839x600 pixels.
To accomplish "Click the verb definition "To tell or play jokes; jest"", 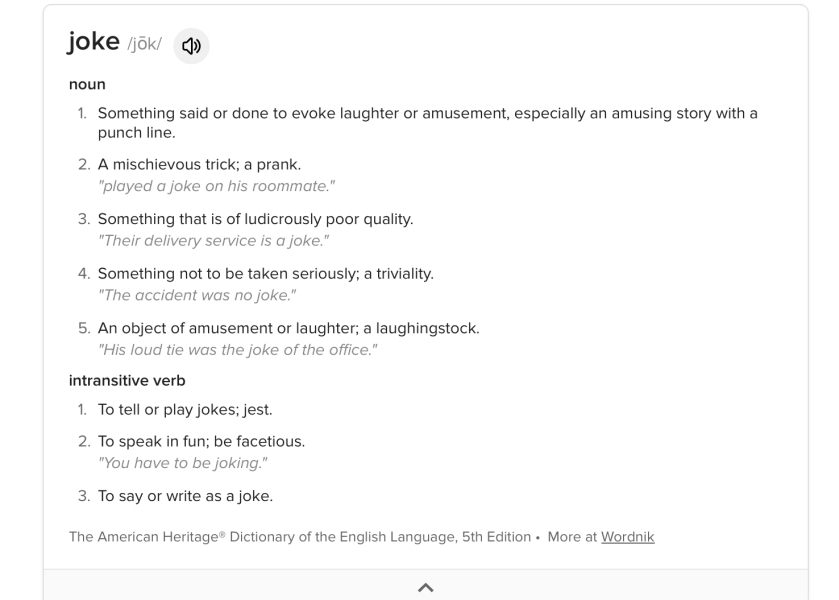I will point(185,410).
